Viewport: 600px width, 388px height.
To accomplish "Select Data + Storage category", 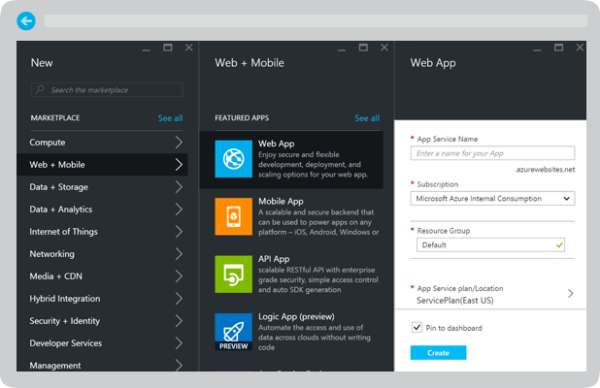I will 102,187.
